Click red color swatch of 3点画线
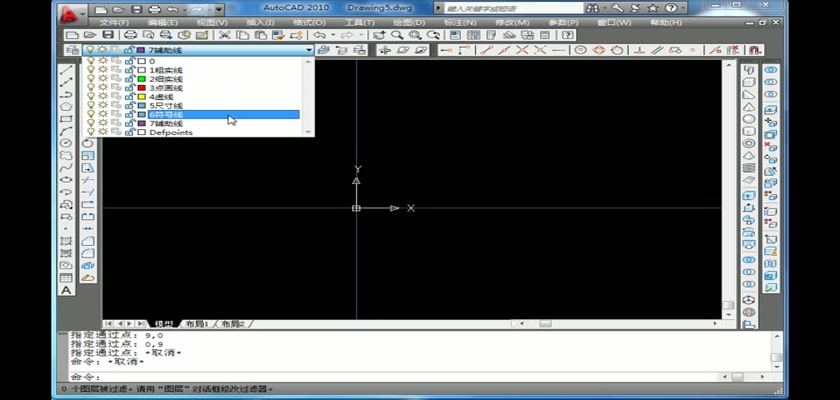This screenshot has width=840, height=400. click(x=141, y=87)
